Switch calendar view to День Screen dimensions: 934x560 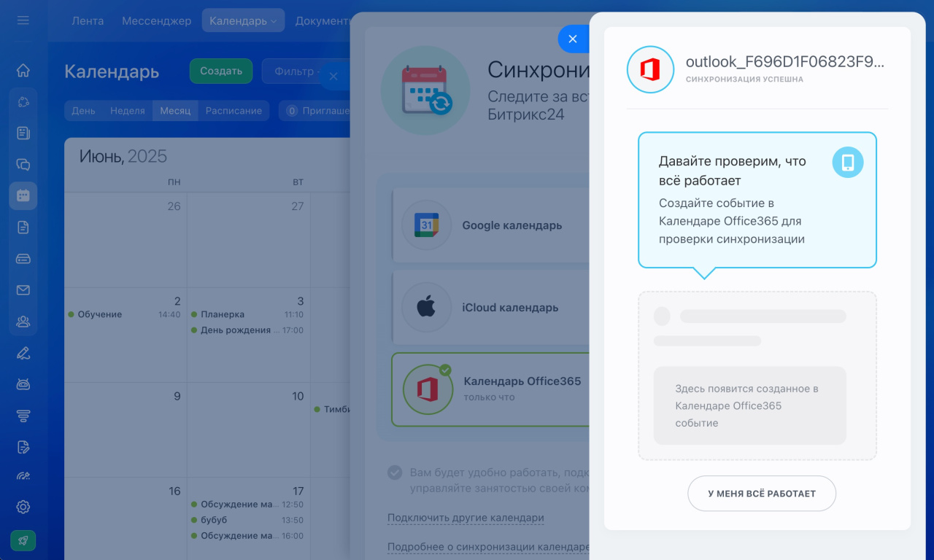(x=83, y=111)
